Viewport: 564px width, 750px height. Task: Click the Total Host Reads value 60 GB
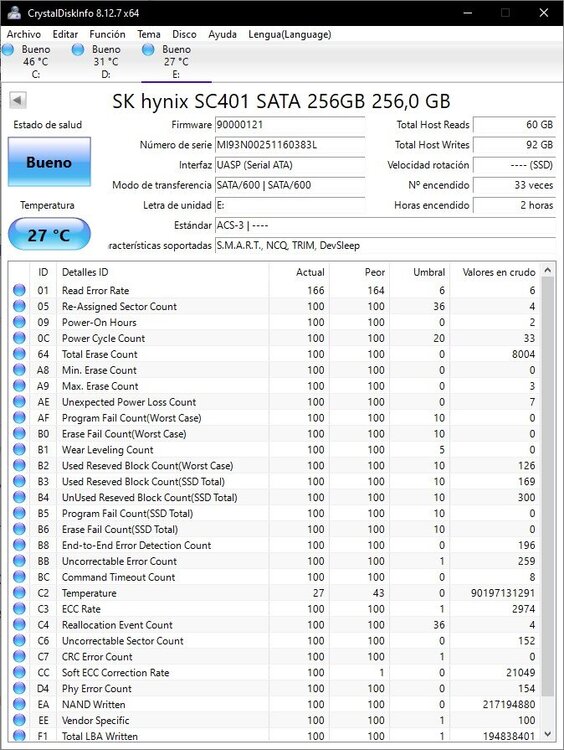tap(514, 125)
